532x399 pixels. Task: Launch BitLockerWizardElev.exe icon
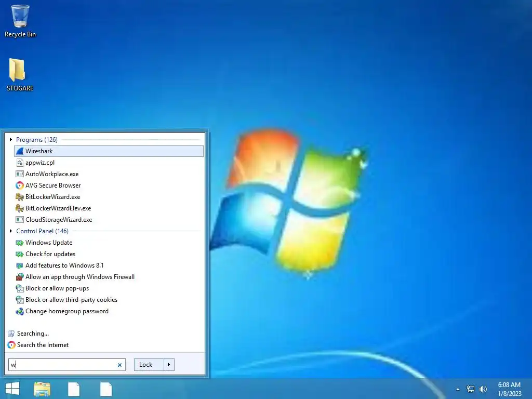coord(20,208)
